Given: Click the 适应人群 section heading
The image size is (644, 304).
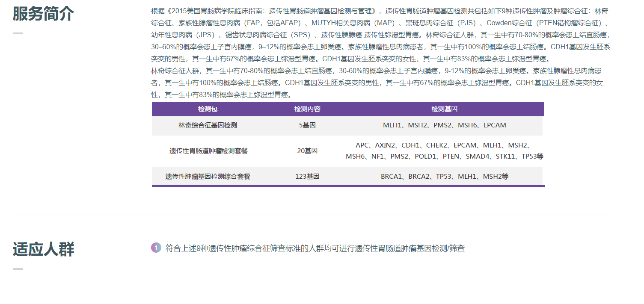Looking at the screenshot, I should 43,249.
